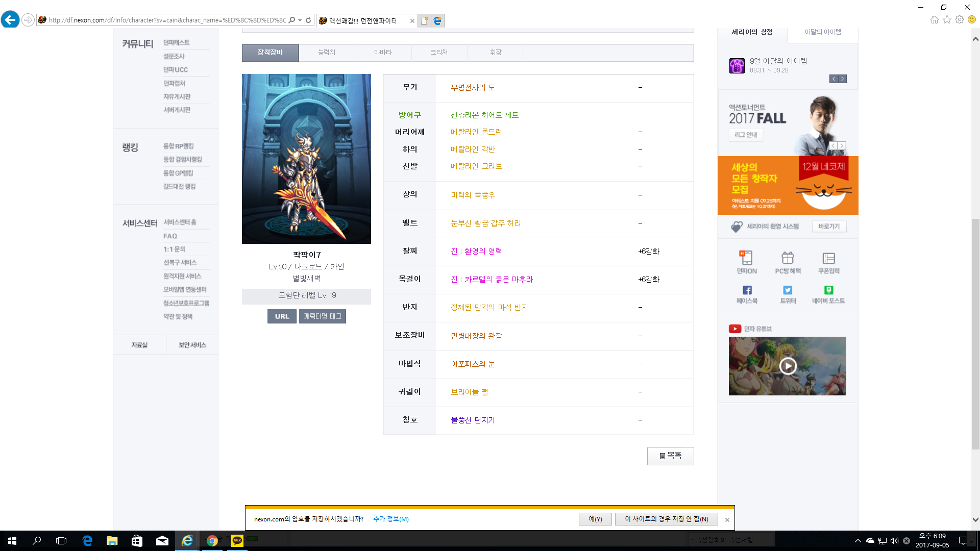The image size is (980, 551).
Task: Open 자유게시판 in community menu
Action: (x=177, y=97)
